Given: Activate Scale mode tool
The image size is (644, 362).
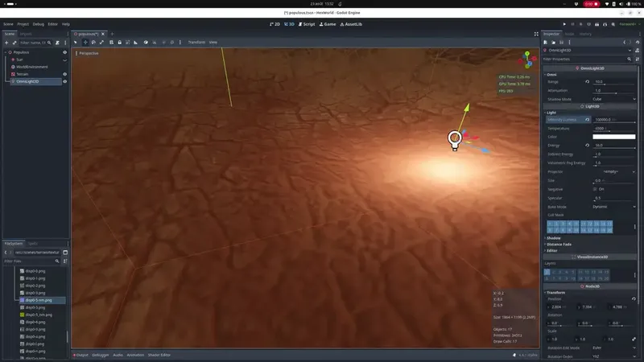Looking at the screenshot, I should 101,43.
